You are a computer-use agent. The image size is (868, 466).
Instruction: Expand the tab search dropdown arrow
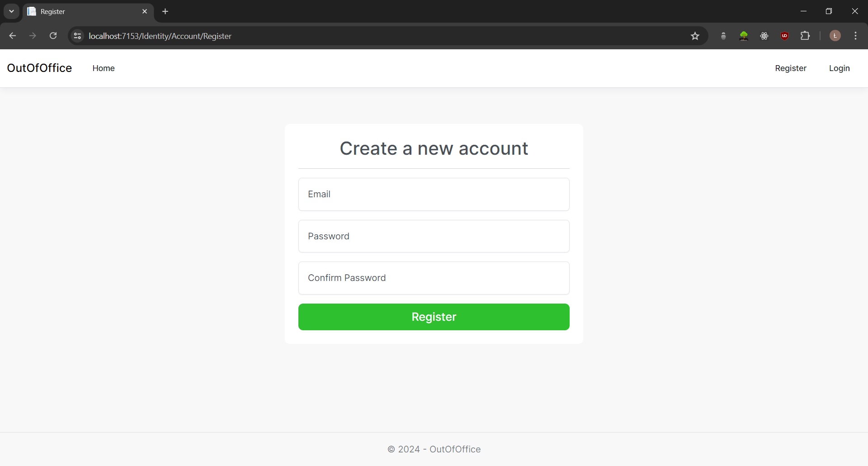pyautogui.click(x=11, y=11)
